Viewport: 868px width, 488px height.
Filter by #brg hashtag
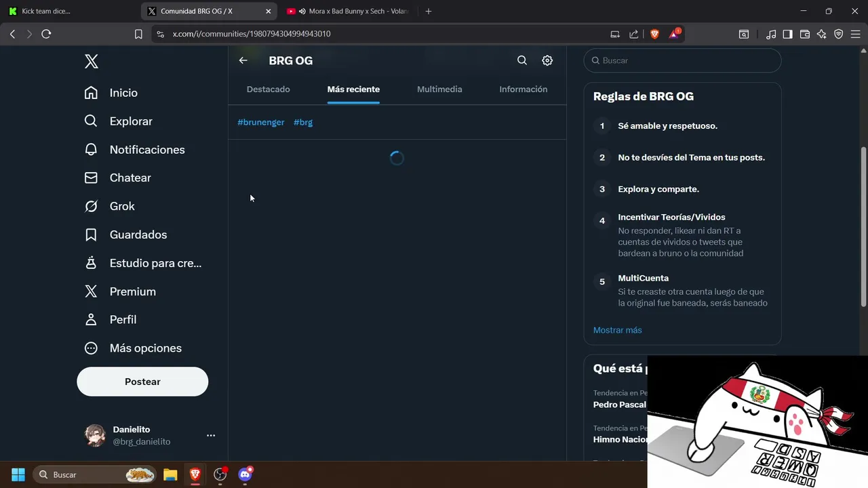(303, 122)
